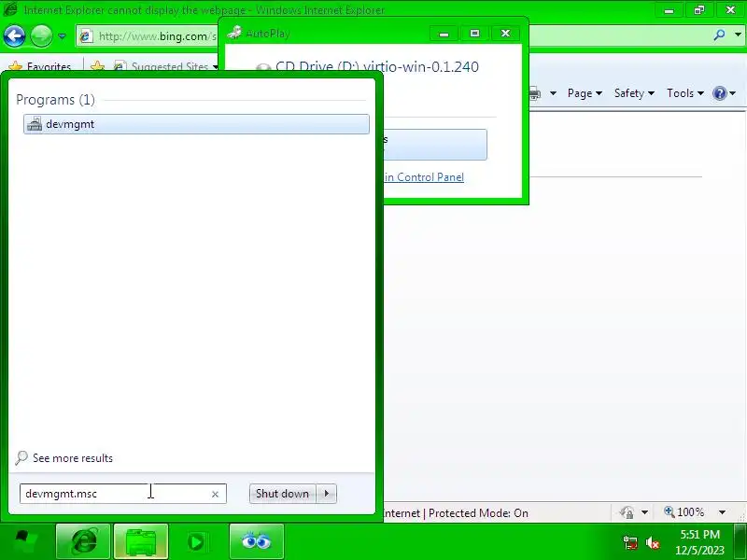This screenshot has height=560, width=747.
Task: Open the Print options dropdown arrow
Action: pos(553,93)
